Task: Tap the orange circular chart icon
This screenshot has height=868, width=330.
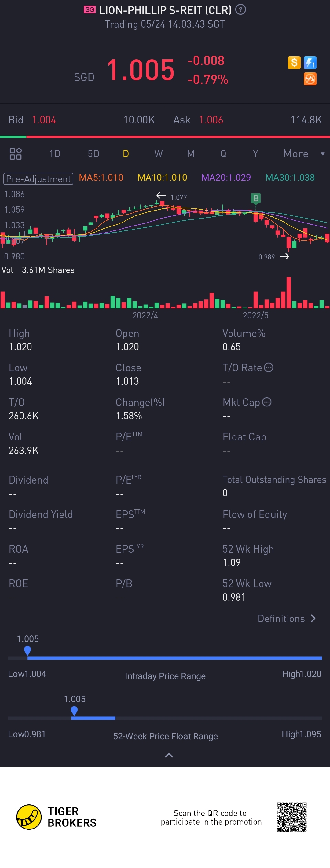Action: coord(310,79)
